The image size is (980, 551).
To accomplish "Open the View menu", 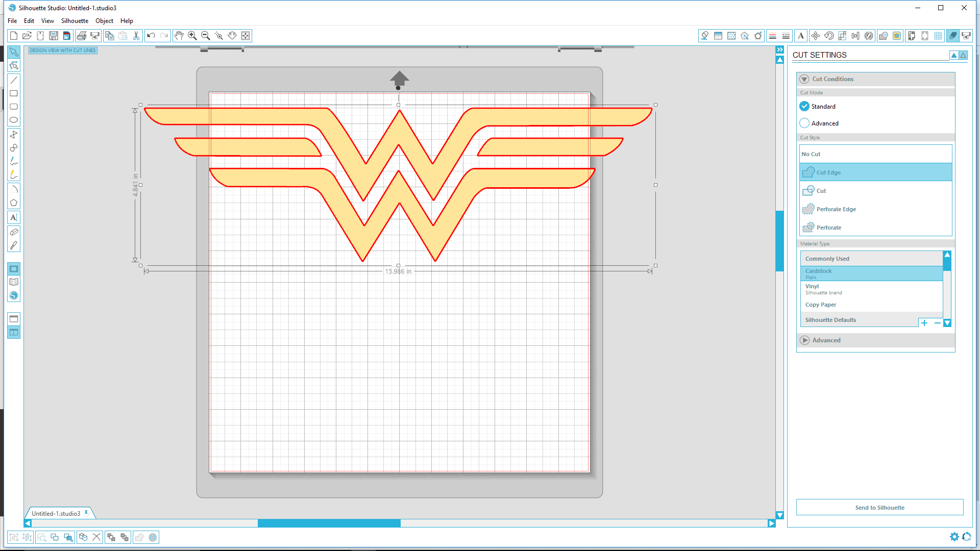I will point(47,21).
